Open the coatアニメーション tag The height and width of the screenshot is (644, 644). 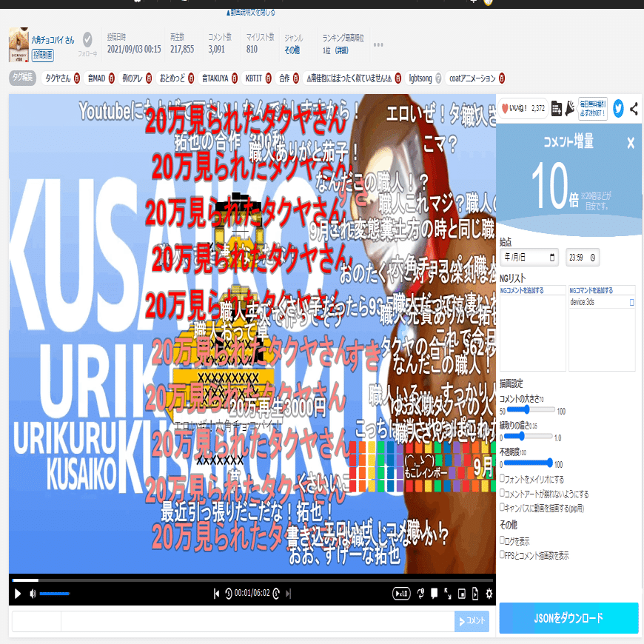[472, 78]
